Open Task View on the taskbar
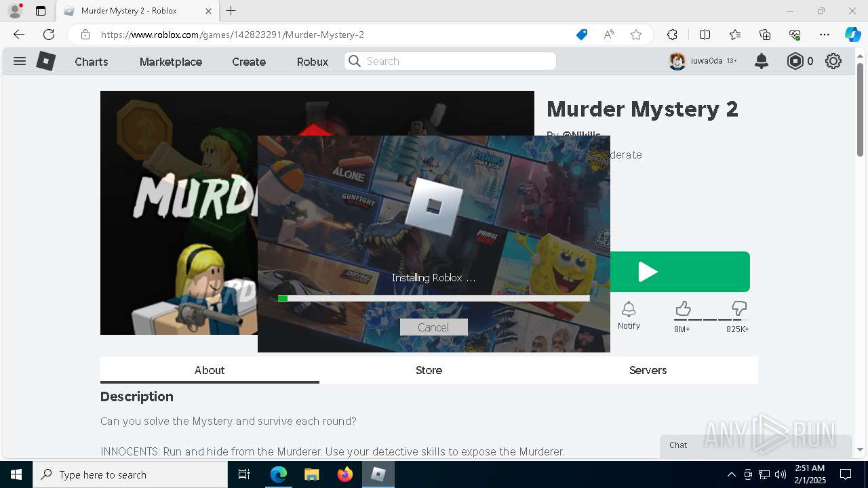This screenshot has height=488, width=868. pos(244,474)
